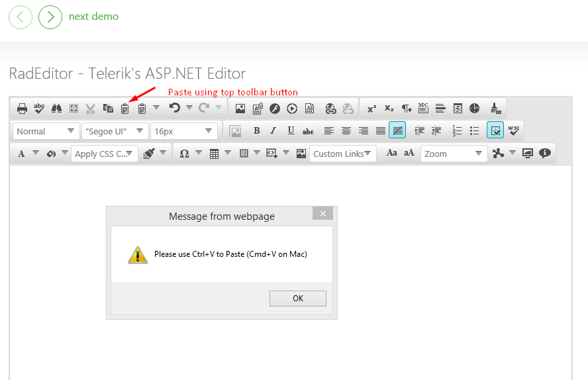The width and height of the screenshot is (588, 380).
Task: Open the Apply CSS Class dropdown
Action: (104, 154)
